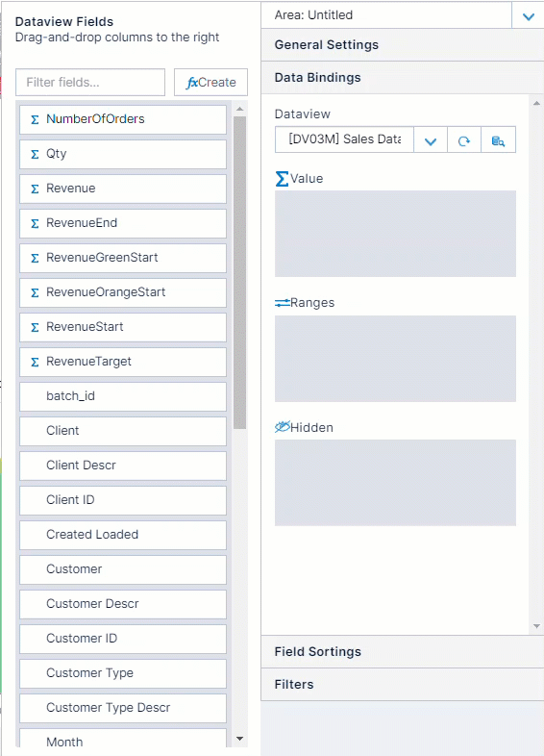Click the Value sigma icon
Viewport: 544px width, 756px height.
coord(282,179)
